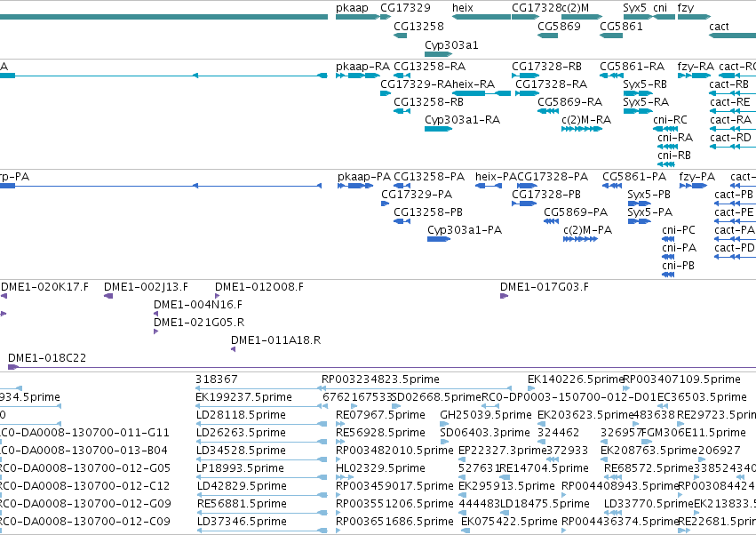Select EST HL02329.5prime
The width and height of the screenshot is (756, 535).
[380, 468]
